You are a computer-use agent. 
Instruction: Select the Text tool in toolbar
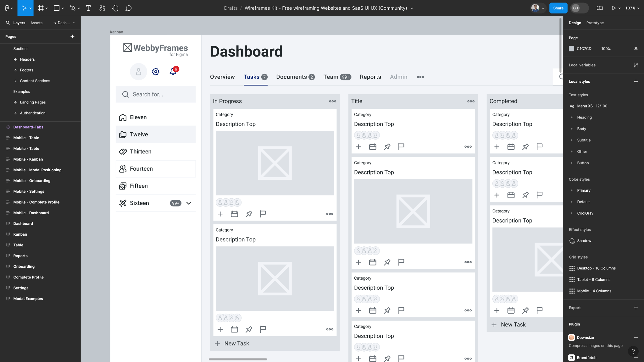click(x=88, y=8)
